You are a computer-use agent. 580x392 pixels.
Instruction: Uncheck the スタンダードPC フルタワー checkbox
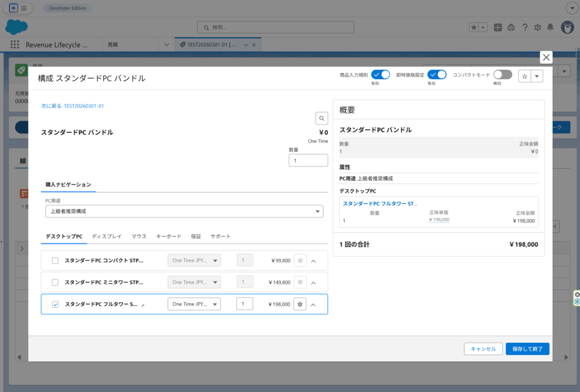[x=56, y=304]
